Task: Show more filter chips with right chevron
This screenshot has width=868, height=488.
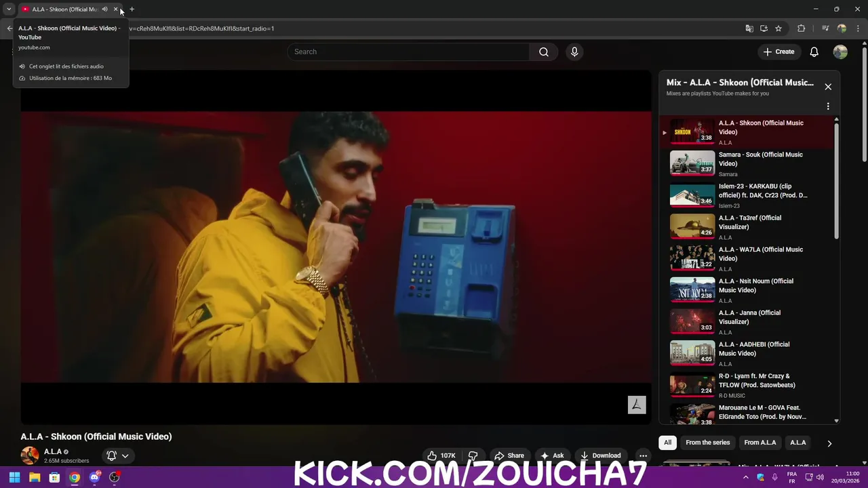Action: pos(829,443)
